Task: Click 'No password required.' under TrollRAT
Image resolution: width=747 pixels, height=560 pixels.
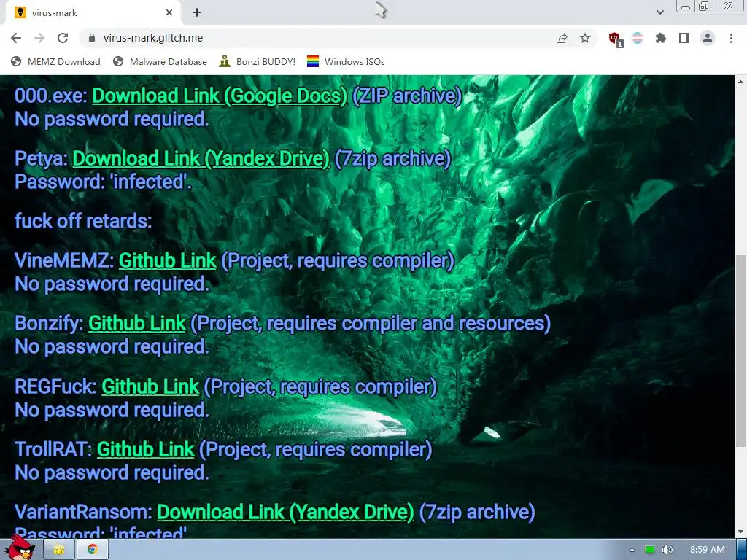Action: pyautogui.click(x=112, y=472)
